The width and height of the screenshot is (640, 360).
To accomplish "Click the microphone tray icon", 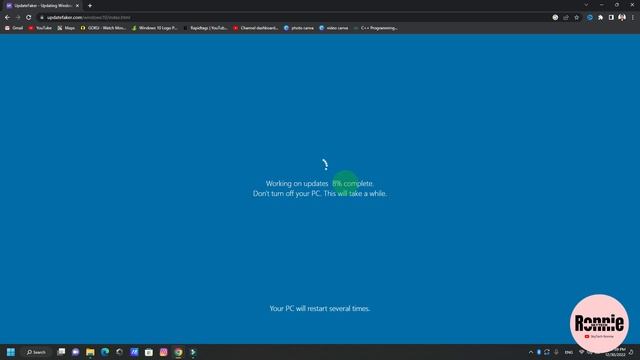I will (556, 352).
